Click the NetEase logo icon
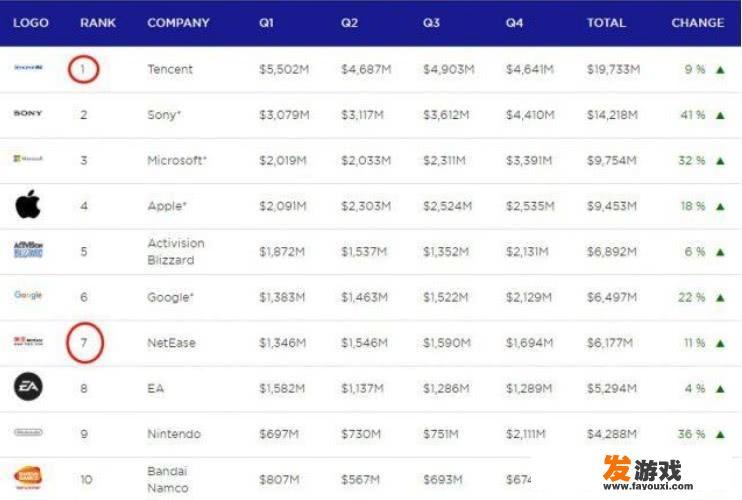This screenshot has width=742, height=500. tap(28, 341)
